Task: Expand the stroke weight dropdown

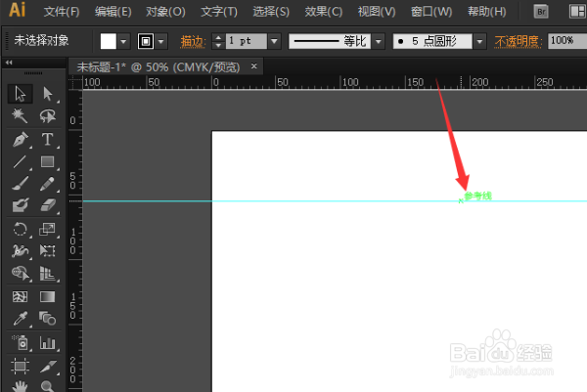Action: [274, 41]
